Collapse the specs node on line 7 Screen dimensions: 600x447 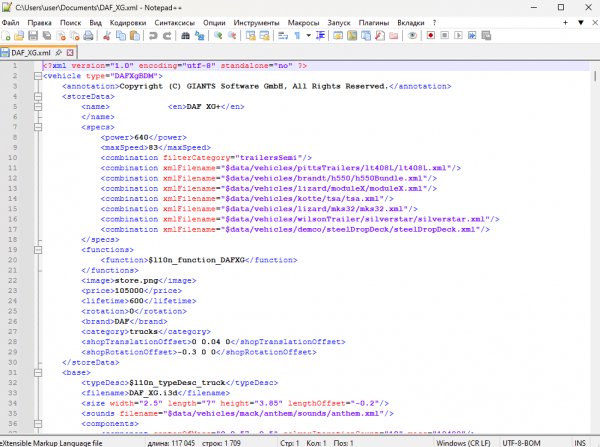tap(38, 127)
